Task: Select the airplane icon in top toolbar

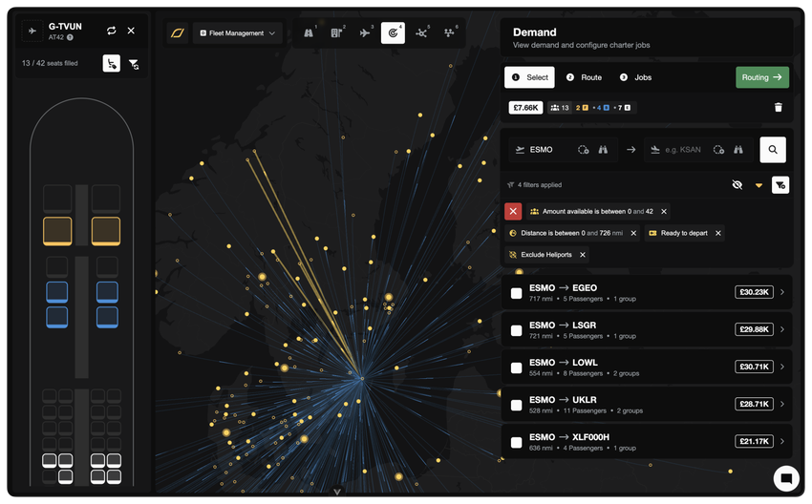Action: point(365,33)
